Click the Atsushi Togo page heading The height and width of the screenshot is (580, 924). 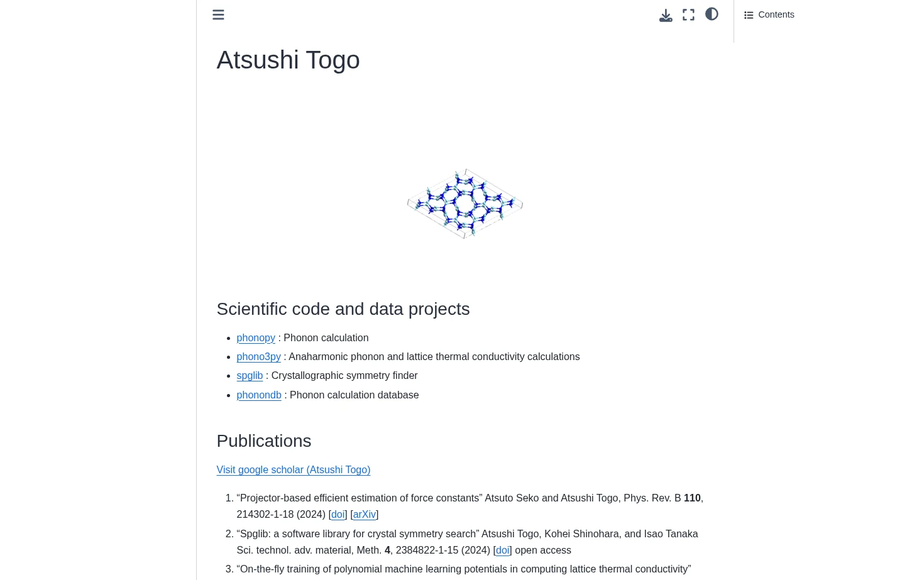(288, 60)
